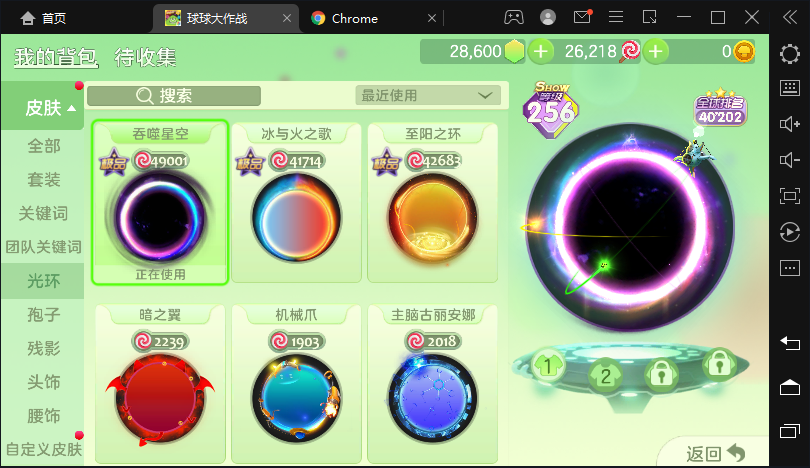Expand the 最近使用 sort dropdown
This screenshot has width=810, height=468.
click(428, 96)
